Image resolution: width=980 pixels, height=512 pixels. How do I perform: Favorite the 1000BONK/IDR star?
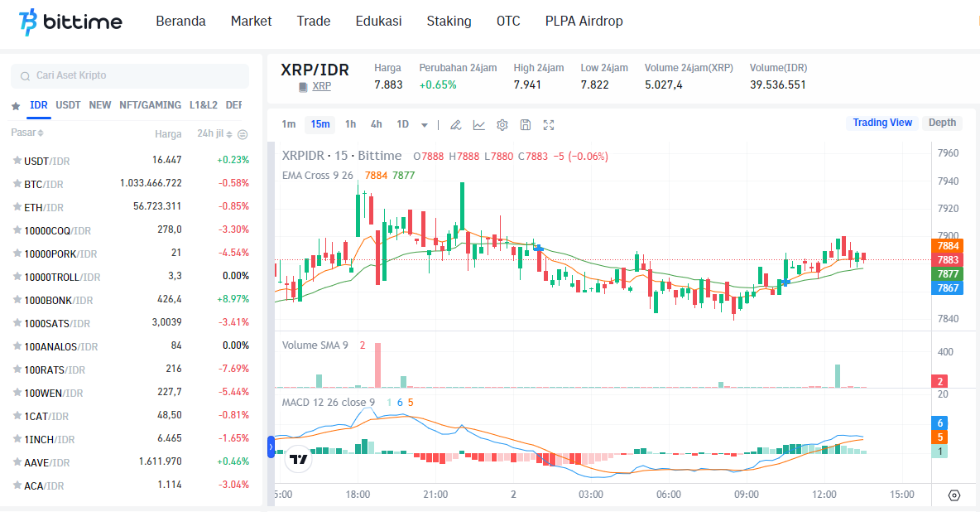(x=17, y=299)
